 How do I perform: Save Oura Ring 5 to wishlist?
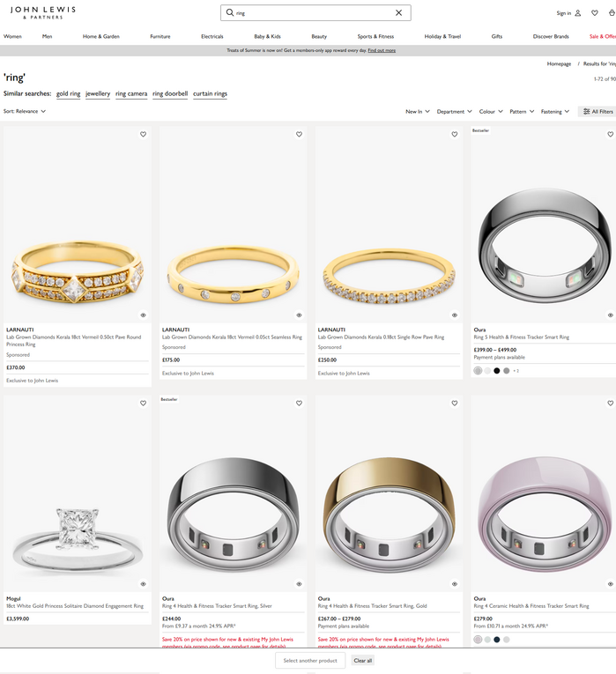pos(611,134)
